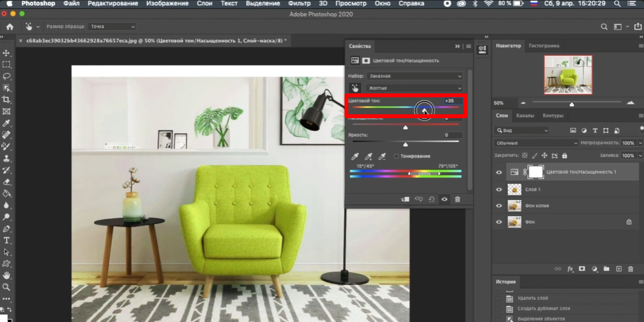Toggle lock transparent pixels in Закрепить
This screenshot has width=644, height=322.
coord(524,156)
